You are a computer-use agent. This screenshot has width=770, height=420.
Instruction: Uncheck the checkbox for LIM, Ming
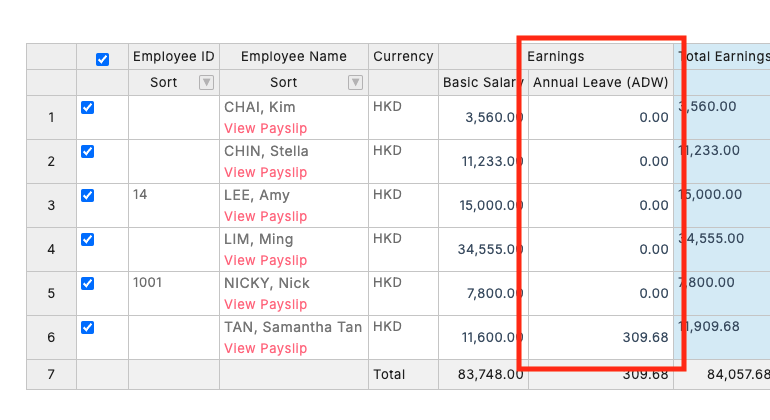pyautogui.click(x=87, y=239)
